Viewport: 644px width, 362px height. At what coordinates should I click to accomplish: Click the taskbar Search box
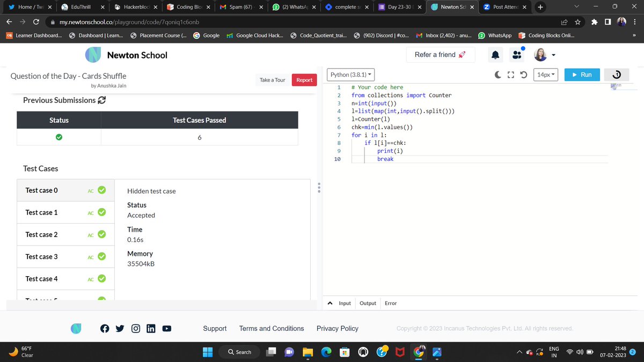point(240,352)
